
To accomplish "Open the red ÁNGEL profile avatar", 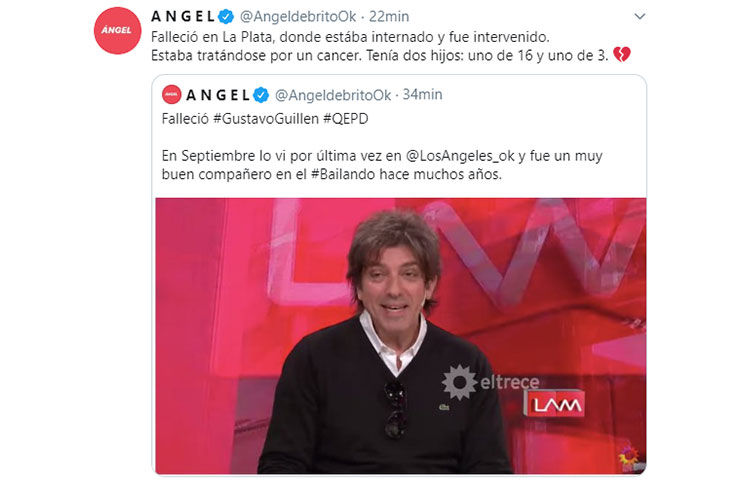I will coord(117,30).
